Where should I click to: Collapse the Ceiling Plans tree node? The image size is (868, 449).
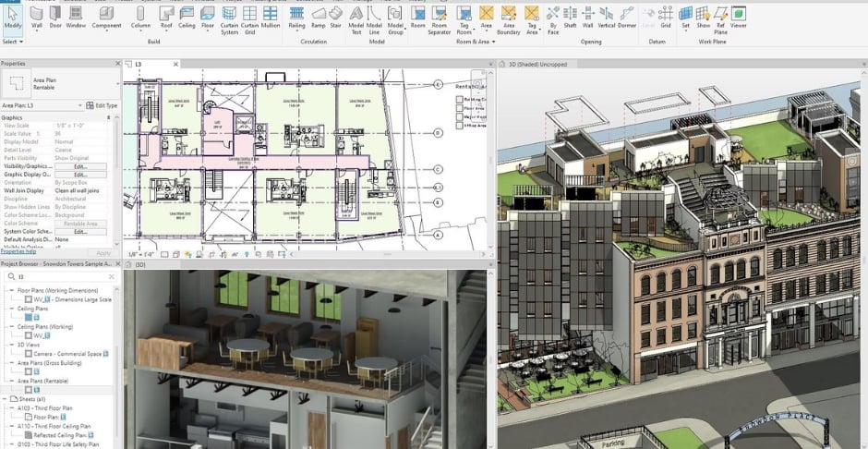pos(13,309)
